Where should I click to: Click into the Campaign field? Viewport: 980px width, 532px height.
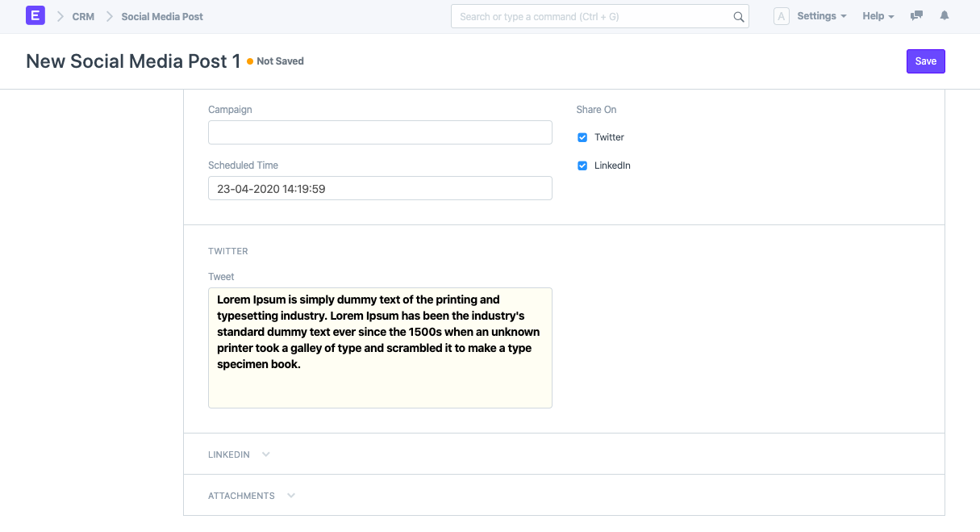pyautogui.click(x=380, y=132)
